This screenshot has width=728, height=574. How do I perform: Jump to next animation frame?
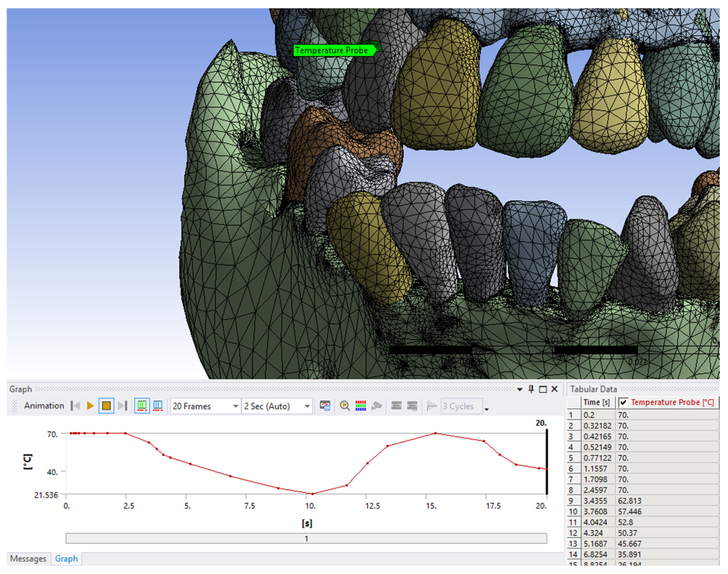tap(122, 406)
